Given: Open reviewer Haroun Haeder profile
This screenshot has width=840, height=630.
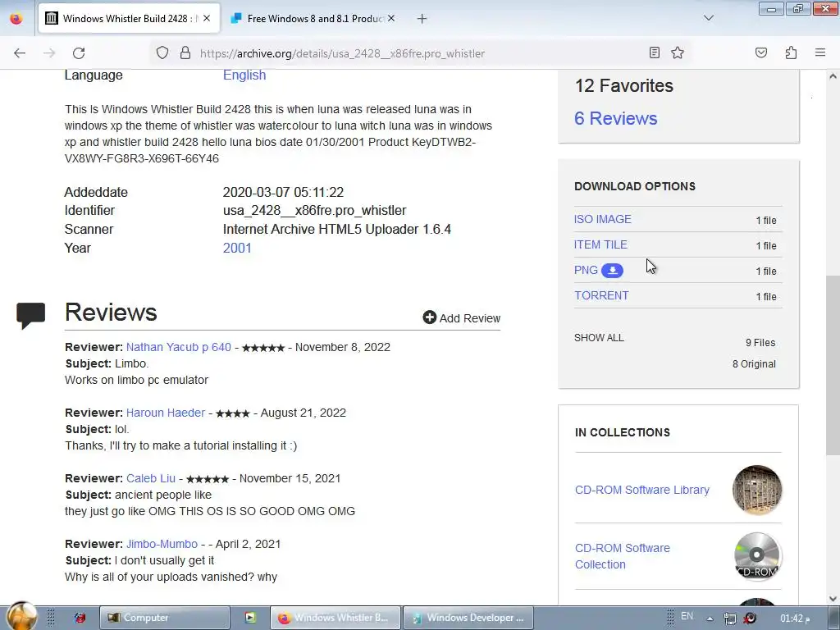Looking at the screenshot, I should click(166, 413).
